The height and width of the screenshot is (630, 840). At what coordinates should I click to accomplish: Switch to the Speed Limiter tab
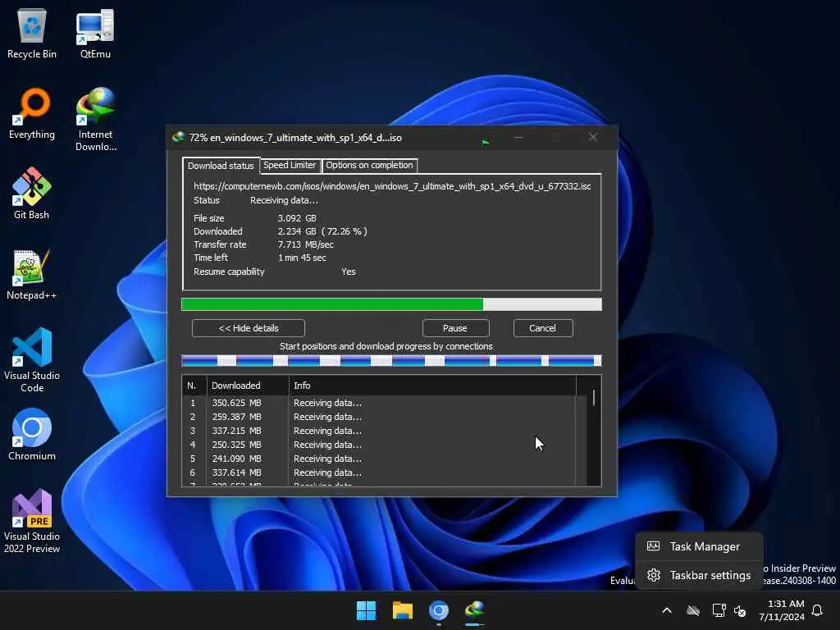290,165
